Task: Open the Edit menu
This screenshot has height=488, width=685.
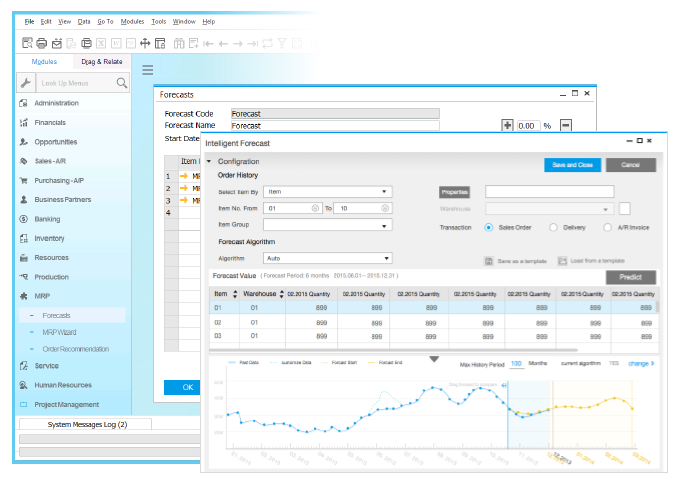Action: pos(46,21)
